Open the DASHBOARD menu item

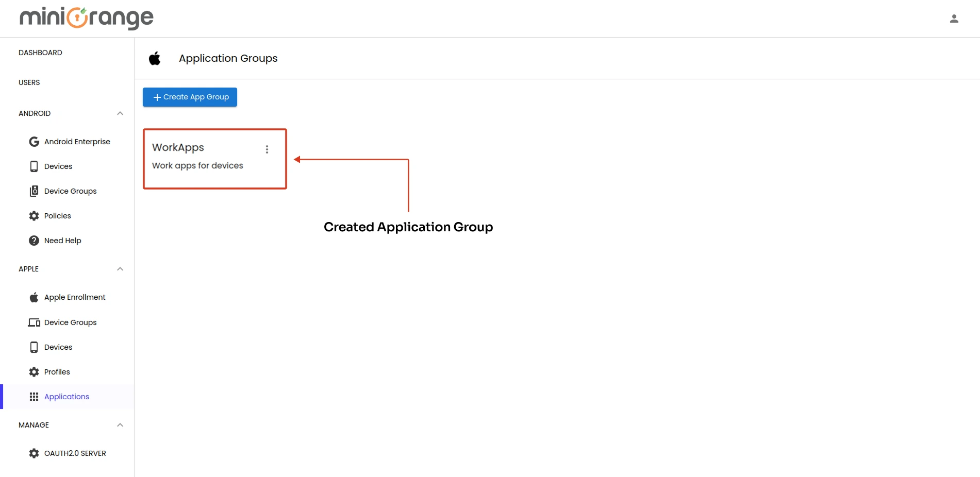pyautogui.click(x=40, y=52)
